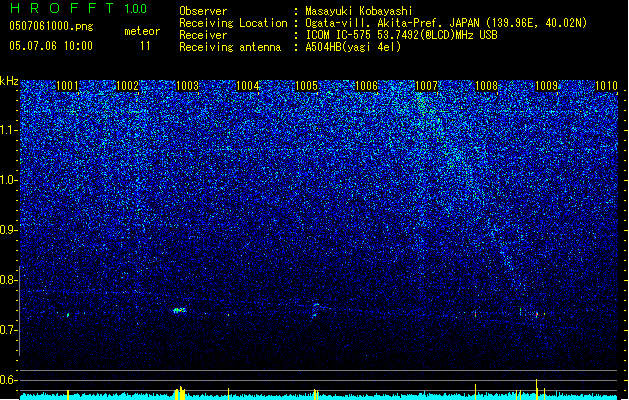This screenshot has width=629, height=400.
Task: Click the yellow power spike under 1008
Action: [475, 392]
